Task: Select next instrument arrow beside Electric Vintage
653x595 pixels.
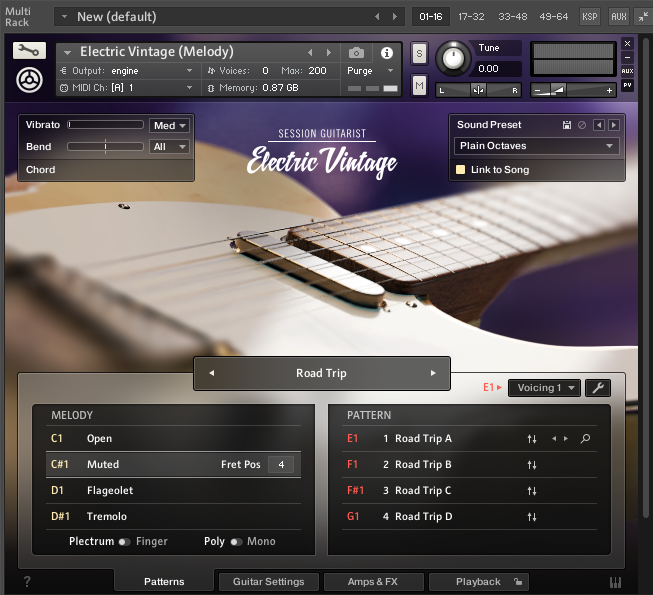Action: (329, 53)
